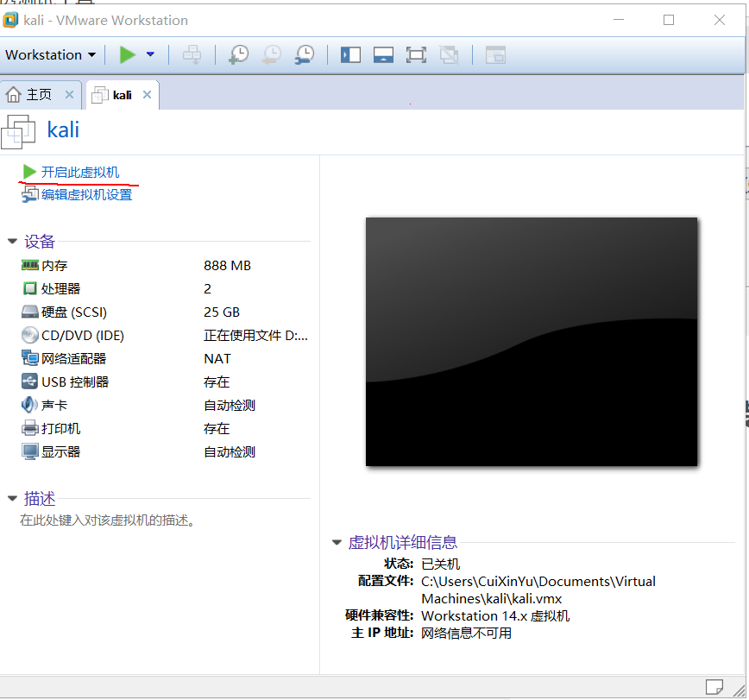Select the 网络适配器 device row
The image size is (749, 700).
(166, 359)
